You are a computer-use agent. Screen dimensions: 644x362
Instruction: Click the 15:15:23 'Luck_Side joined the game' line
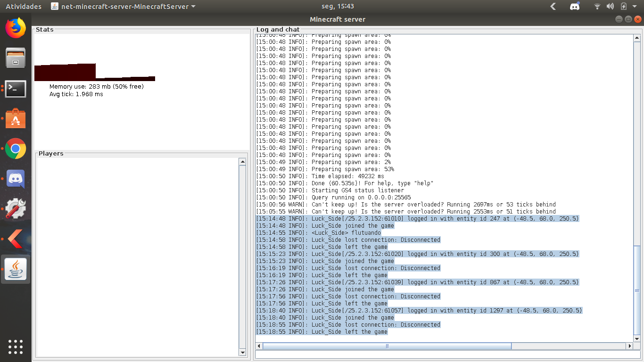[x=325, y=261]
